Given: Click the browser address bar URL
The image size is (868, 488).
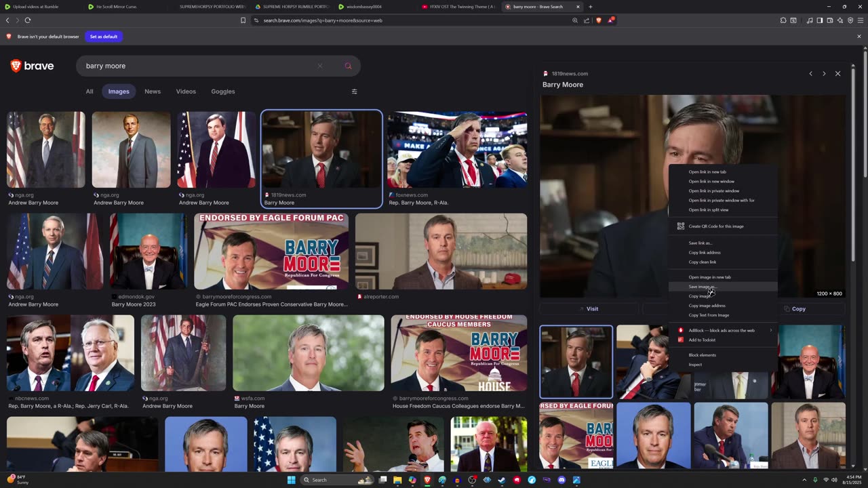Looking at the screenshot, I should click(x=323, y=20).
